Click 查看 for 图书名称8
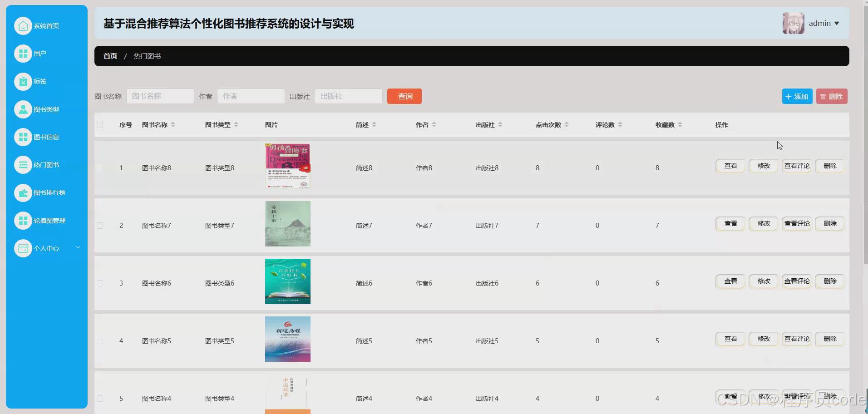The image size is (868, 414). tap(730, 166)
